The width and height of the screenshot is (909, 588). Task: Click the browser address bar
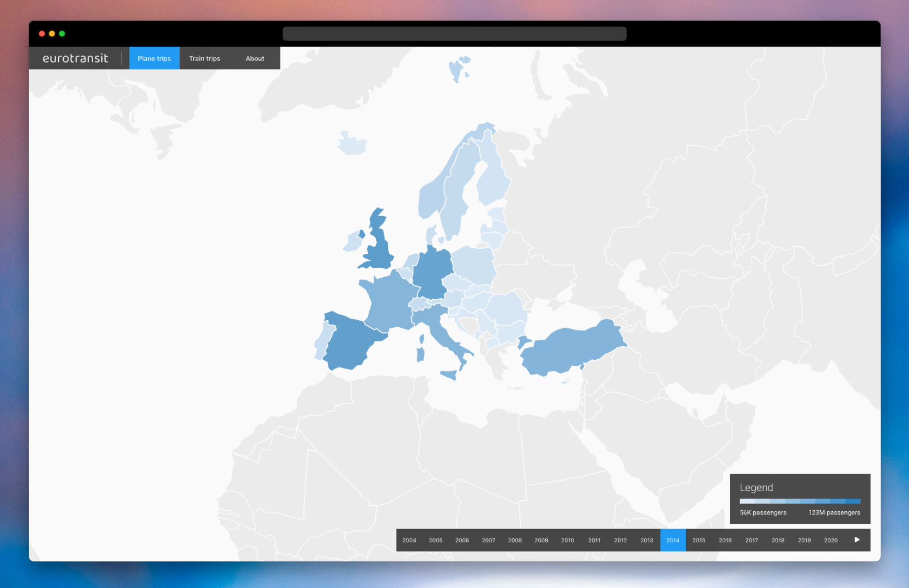(x=454, y=34)
